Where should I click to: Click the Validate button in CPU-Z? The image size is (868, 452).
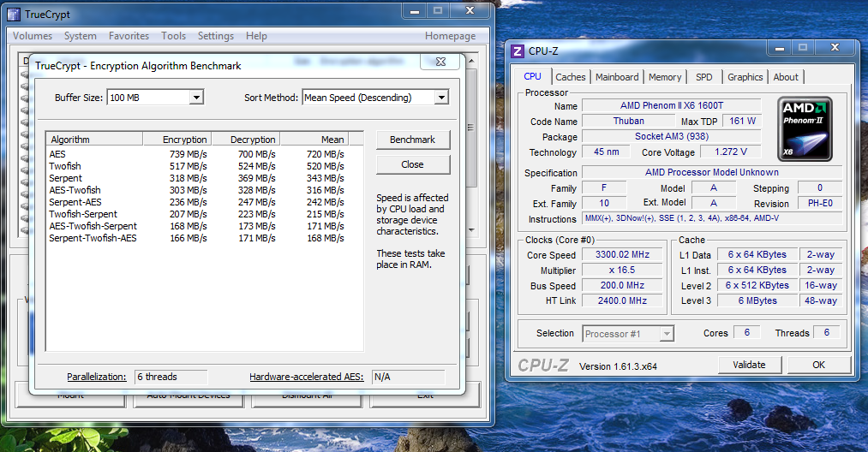(749, 365)
